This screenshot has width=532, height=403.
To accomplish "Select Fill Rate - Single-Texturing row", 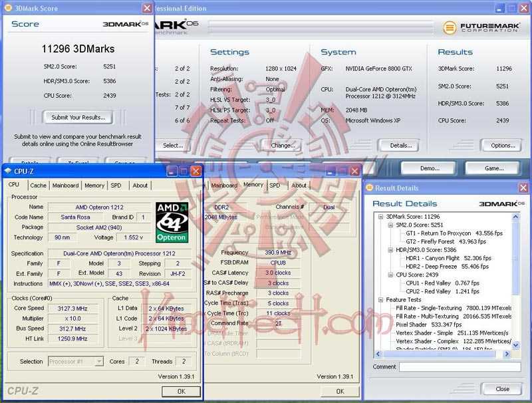I will click(454, 308).
